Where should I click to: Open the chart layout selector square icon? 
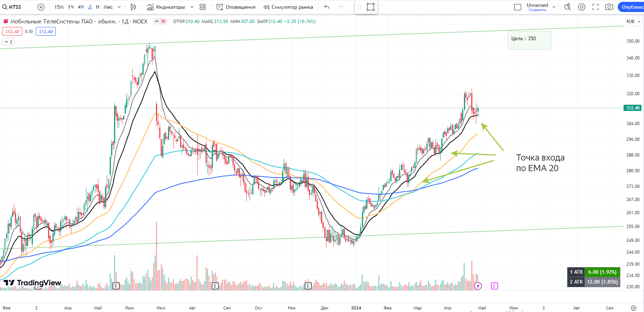click(518, 7)
